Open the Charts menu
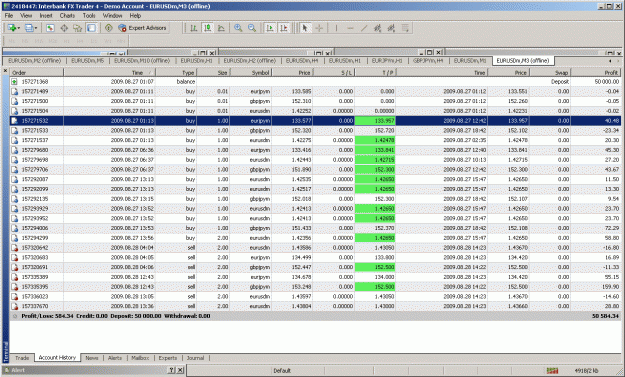The image size is (625, 377). (x=67, y=16)
